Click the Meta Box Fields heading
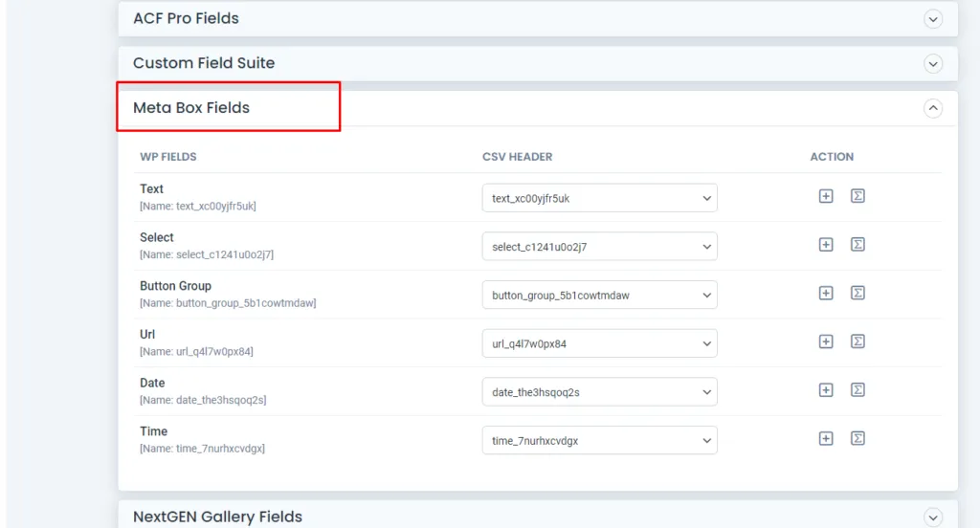The width and height of the screenshot is (980, 528). (x=191, y=107)
